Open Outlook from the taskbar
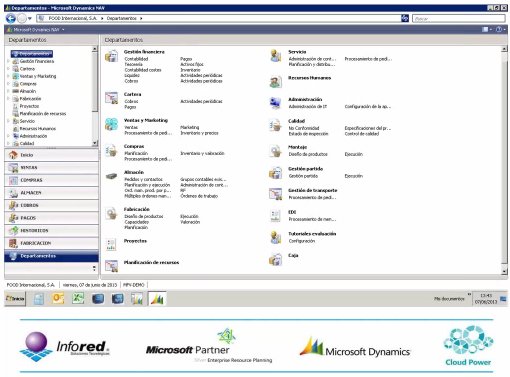Screen dimensions: 510x377 58,298
